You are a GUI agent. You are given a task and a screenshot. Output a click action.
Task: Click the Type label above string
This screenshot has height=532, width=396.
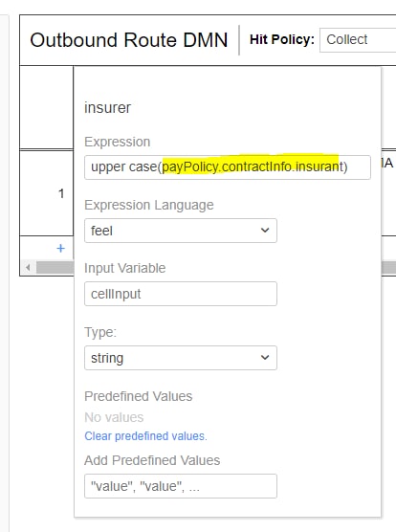(x=100, y=332)
